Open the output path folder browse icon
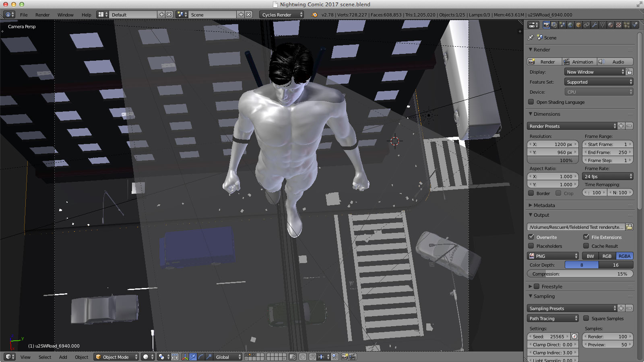 point(629,227)
